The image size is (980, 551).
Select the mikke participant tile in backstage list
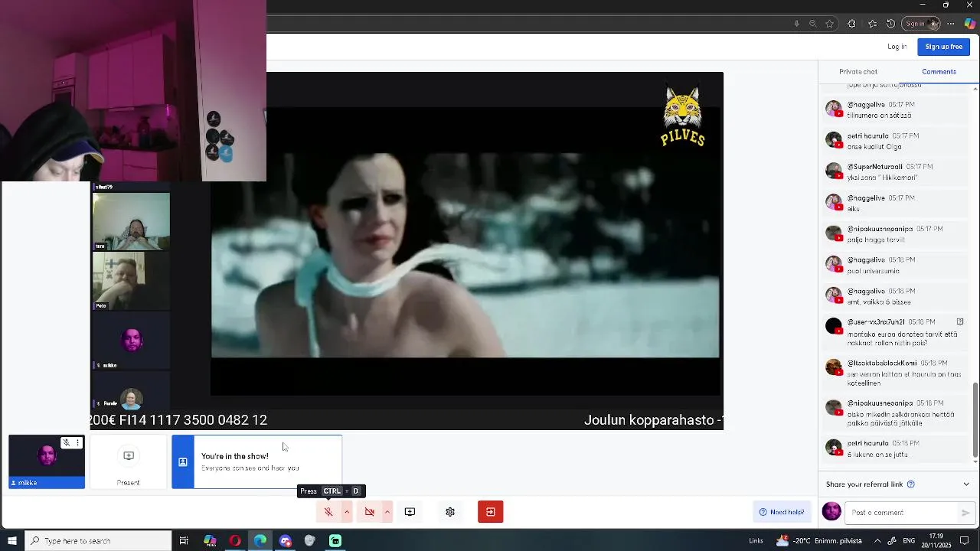coord(131,341)
